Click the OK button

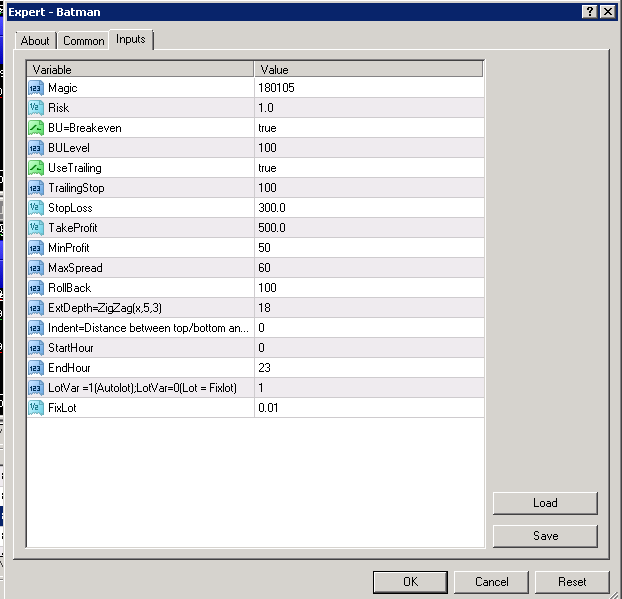[x=410, y=582]
